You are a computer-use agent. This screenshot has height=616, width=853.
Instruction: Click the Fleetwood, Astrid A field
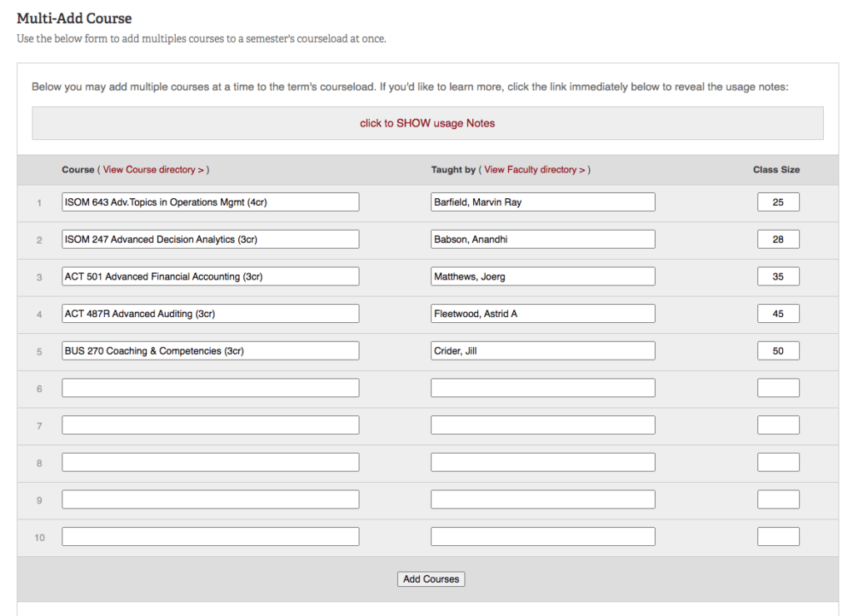[x=542, y=314]
